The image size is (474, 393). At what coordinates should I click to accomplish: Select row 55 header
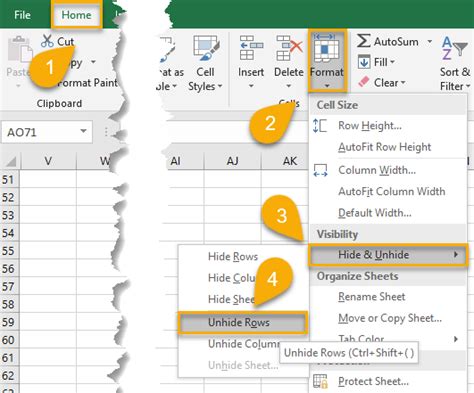coord(9,251)
